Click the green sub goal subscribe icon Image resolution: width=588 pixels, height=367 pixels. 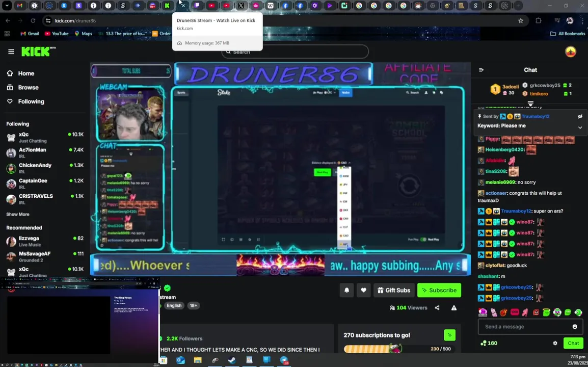tap(449, 335)
